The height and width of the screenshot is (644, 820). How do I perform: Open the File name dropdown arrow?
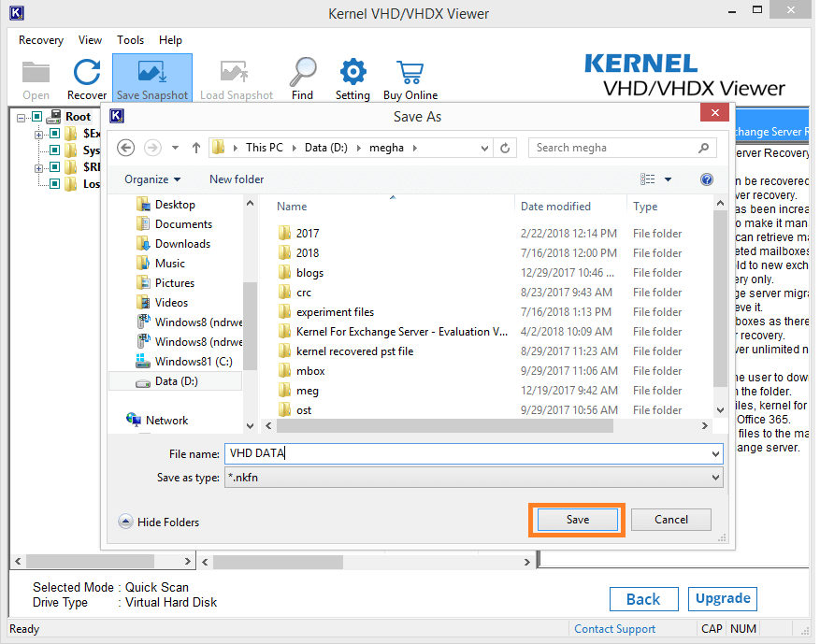click(715, 453)
